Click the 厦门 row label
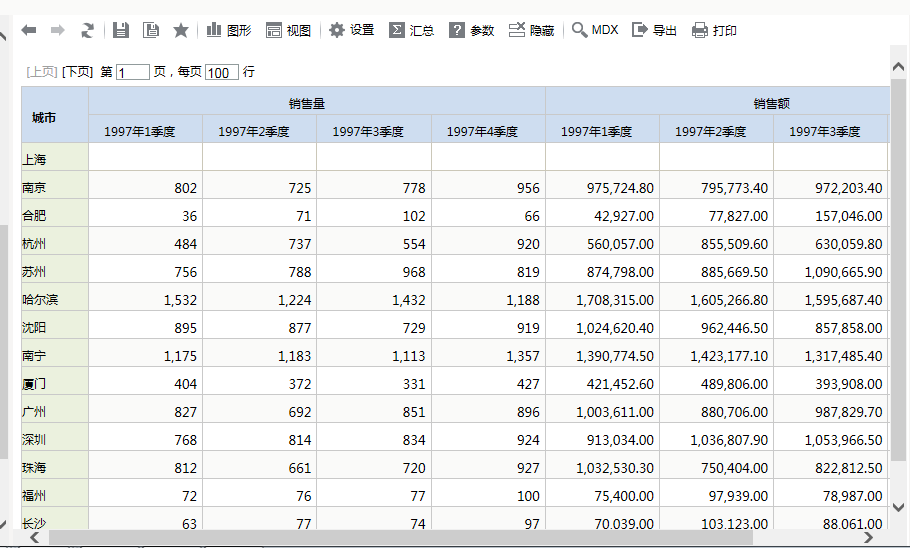The height and width of the screenshot is (548, 910). pyautogui.click(x=55, y=381)
